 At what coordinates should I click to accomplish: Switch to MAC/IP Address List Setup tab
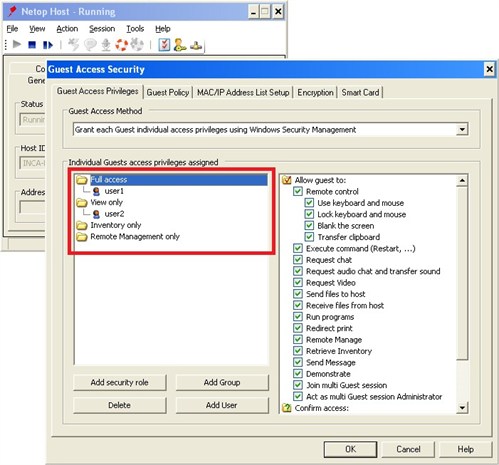pos(243,93)
